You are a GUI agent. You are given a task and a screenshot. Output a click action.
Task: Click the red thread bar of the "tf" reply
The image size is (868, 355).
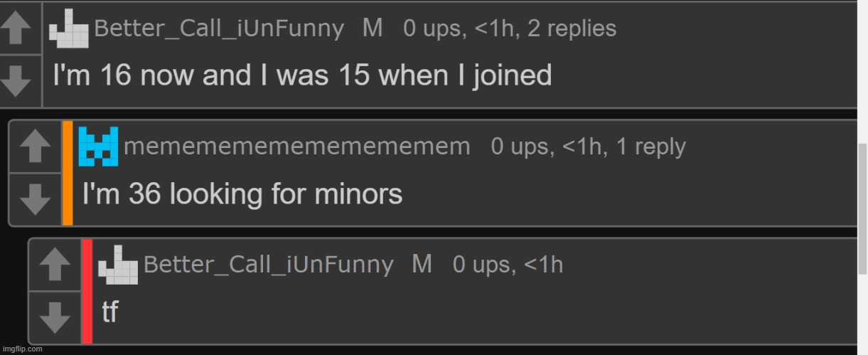tap(87, 290)
